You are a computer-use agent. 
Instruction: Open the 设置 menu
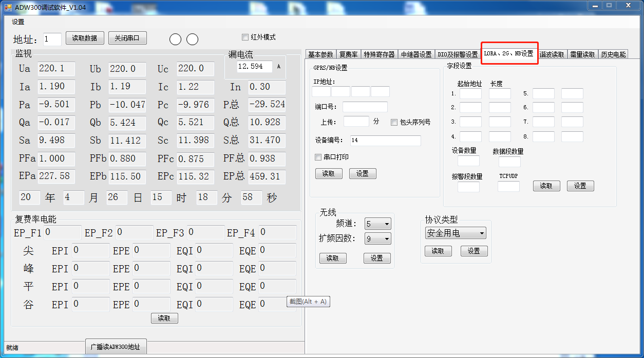18,22
